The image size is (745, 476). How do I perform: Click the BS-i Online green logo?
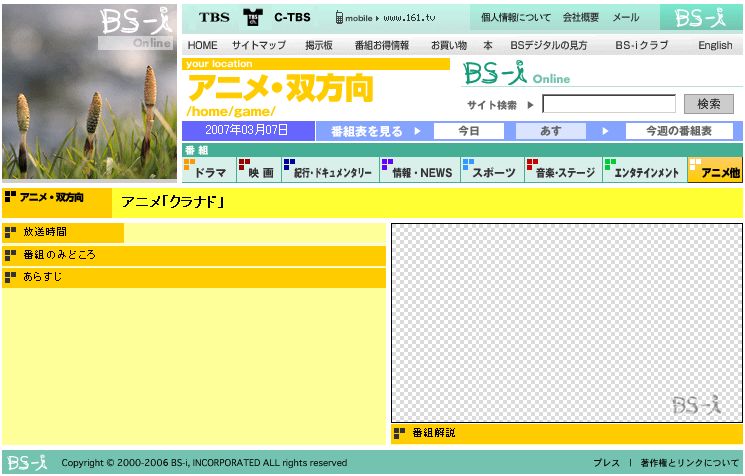click(516, 73)
